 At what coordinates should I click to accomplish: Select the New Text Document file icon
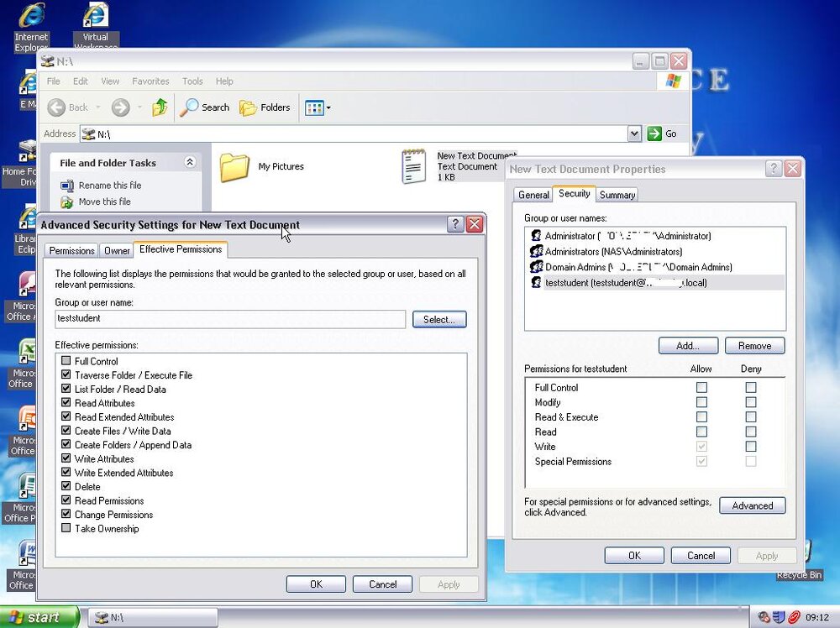tap(414, 166)
